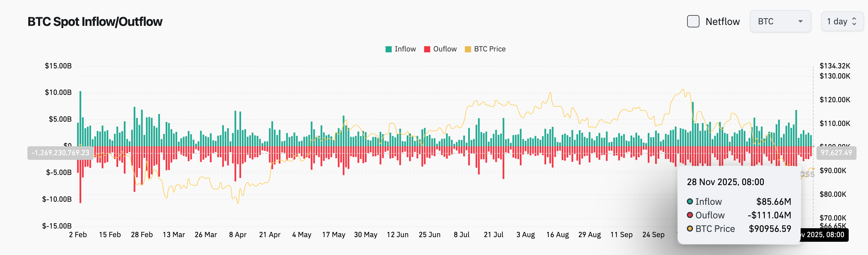Click the right crosshair price label 97,627.49
This screenshot has width=868, height=255.
coord(836,153)
